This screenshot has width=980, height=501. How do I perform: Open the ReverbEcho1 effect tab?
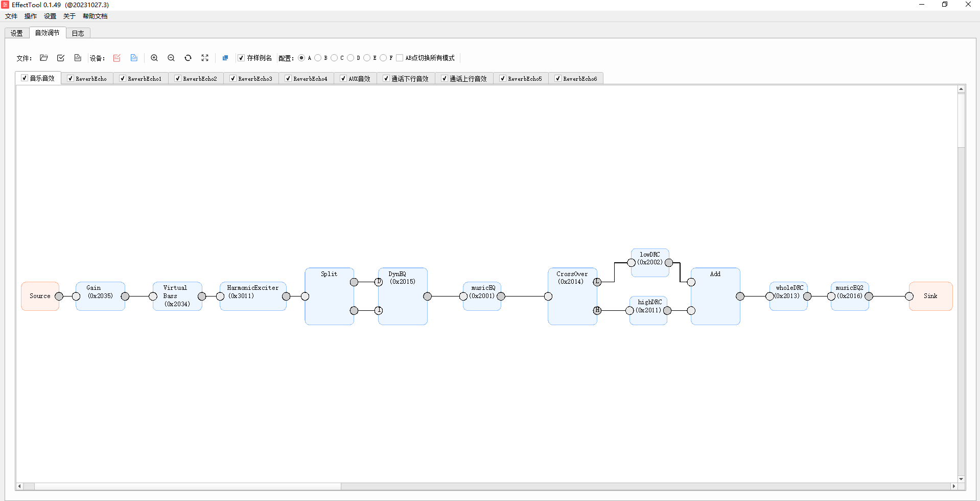tap(140, 78)
